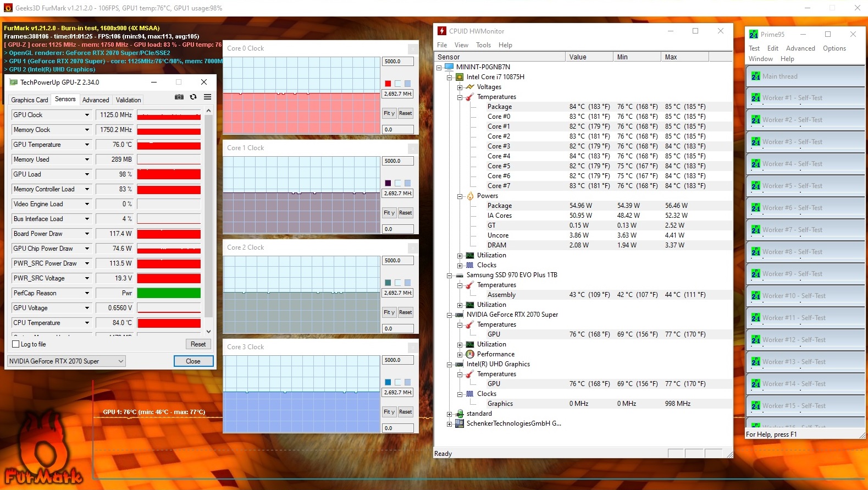Image resolution: width=868 pixels, height=490 pixels.
Task: Collapse the Intel Core i7 Temperatures tree node
Action: pyautogui.click(x=460, y=97)
